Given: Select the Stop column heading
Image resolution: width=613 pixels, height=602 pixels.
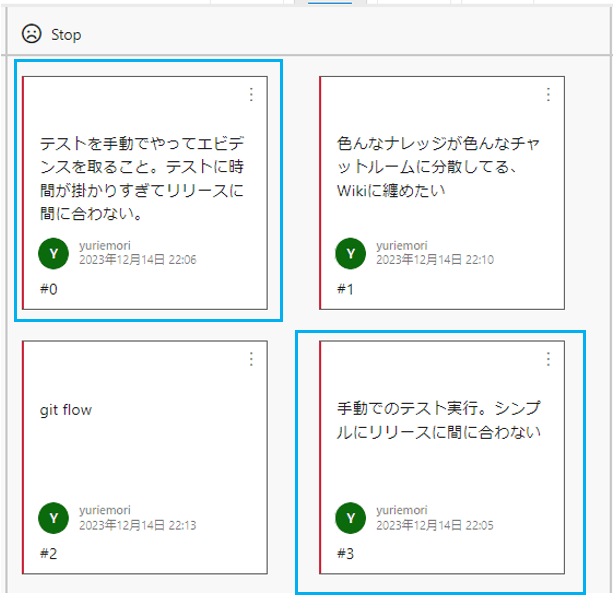Looking at the screenshot, I should point(66,35).
